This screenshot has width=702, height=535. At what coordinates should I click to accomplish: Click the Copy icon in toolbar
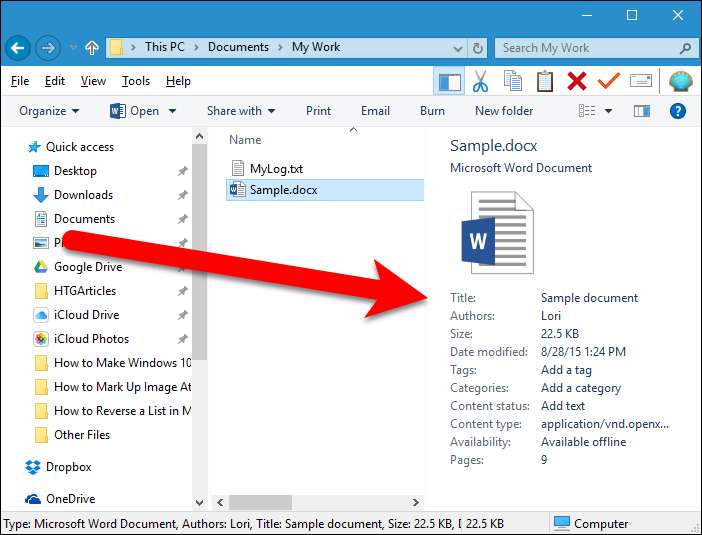coord(513,81)
